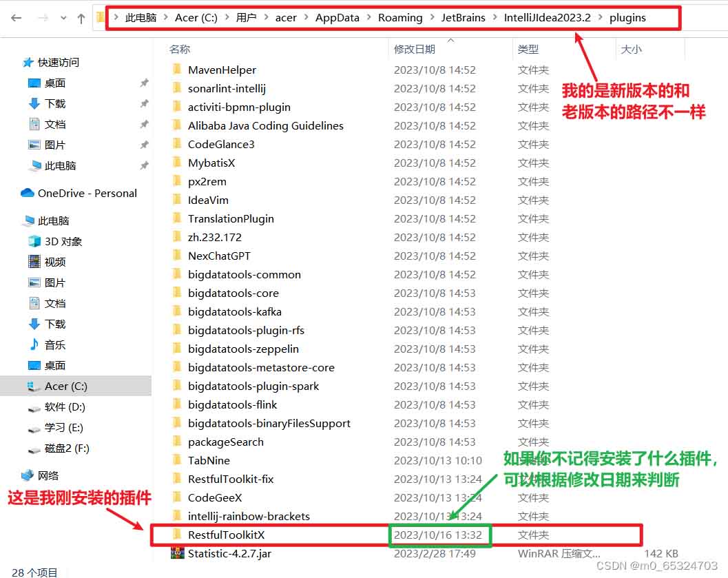
Task: Click the 网络 network icon
Action: coord(28,475)
